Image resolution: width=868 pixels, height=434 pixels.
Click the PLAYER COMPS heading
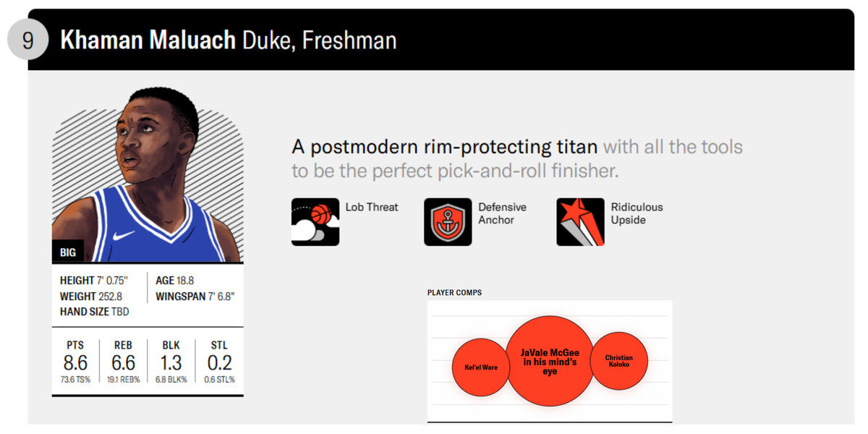454,293
